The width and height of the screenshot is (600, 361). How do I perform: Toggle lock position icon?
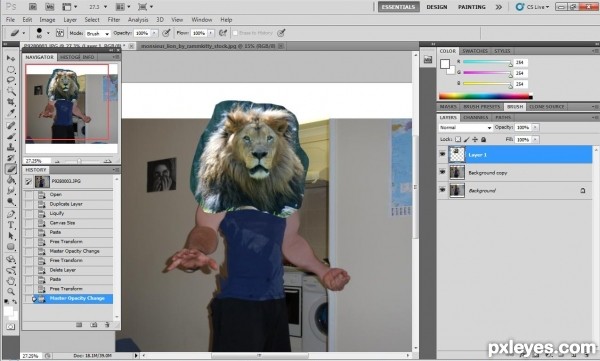tap(475, 140)
